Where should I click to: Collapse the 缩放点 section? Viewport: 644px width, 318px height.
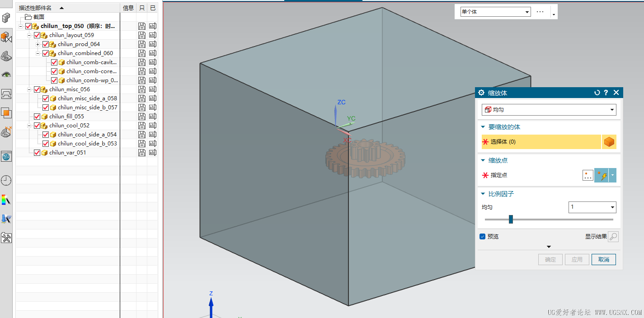tap(483, 160)
